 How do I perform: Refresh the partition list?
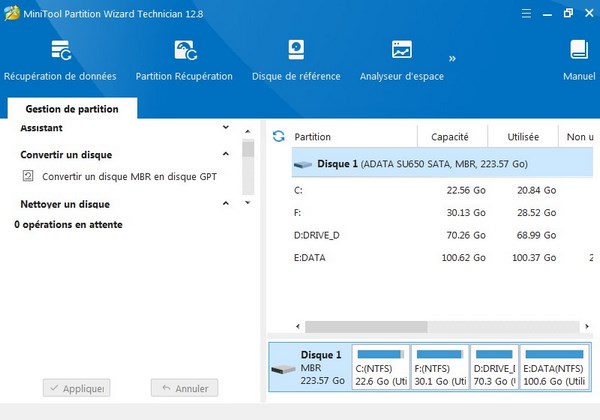pos(279,136)
